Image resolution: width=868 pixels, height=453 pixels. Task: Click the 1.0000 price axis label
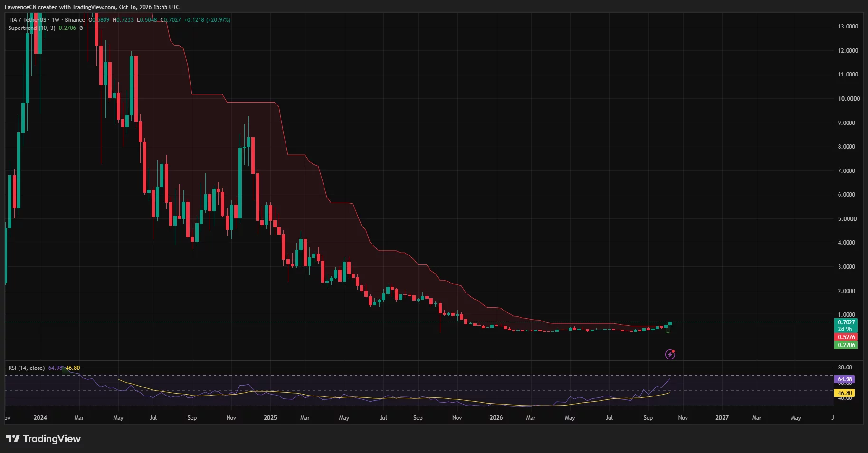(847, 315)
